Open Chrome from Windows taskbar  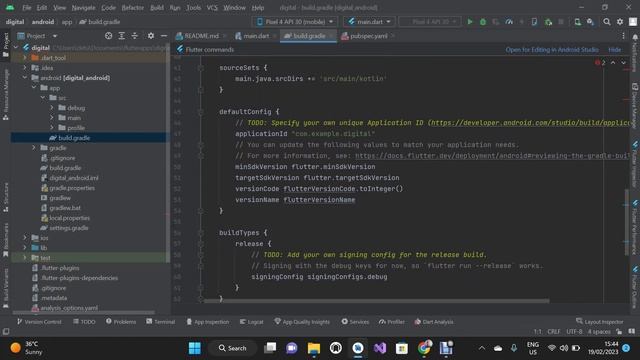[424, 348]
